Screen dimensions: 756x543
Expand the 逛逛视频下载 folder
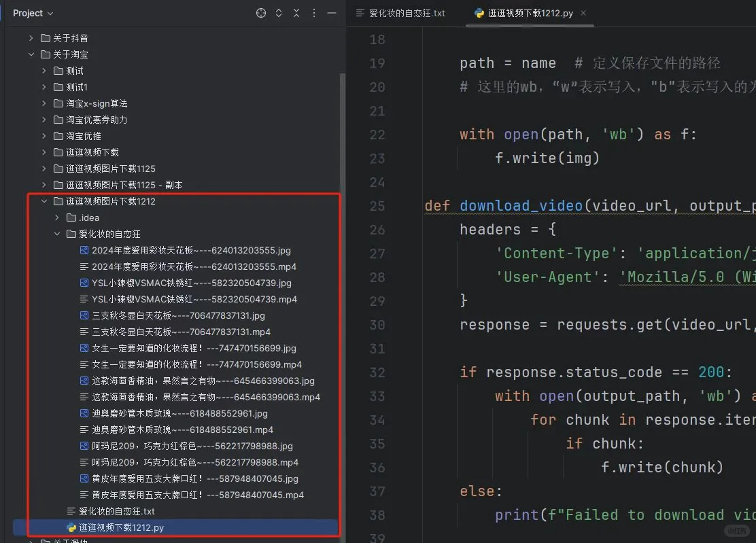tap(44, 152)
